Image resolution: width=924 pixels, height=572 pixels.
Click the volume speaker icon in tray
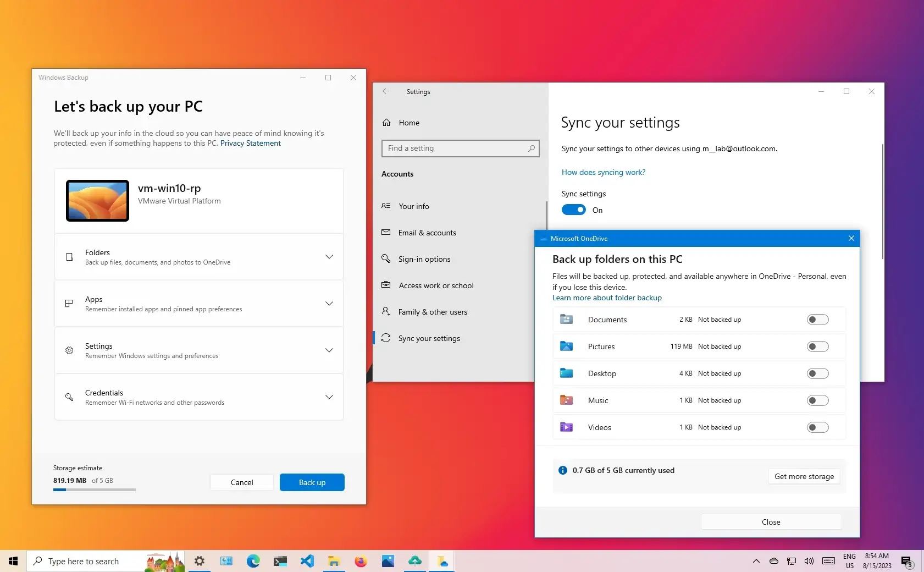(809, 561)
